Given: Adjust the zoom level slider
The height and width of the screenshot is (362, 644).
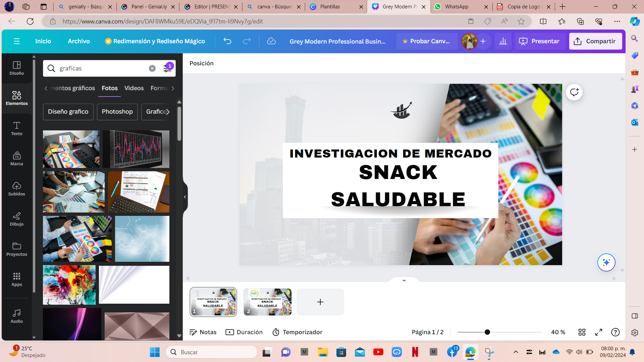Looking at the screenshot, I should (x=487, y=332).
